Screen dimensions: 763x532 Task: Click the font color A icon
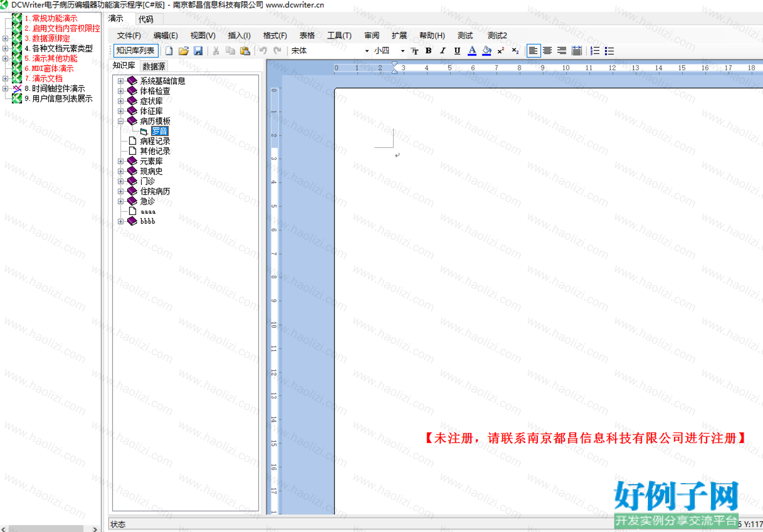pyautogui.click(x=472, y=51)
